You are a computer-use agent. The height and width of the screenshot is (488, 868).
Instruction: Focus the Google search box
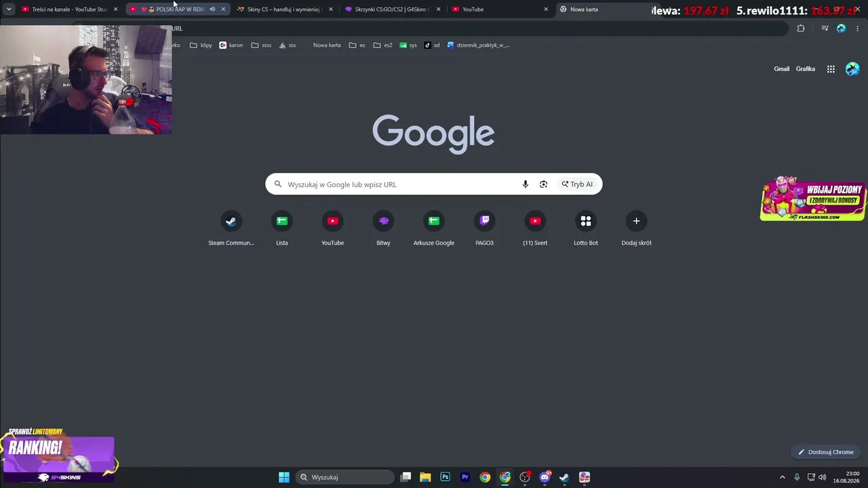pyautogui.click(x=434, y=184)
